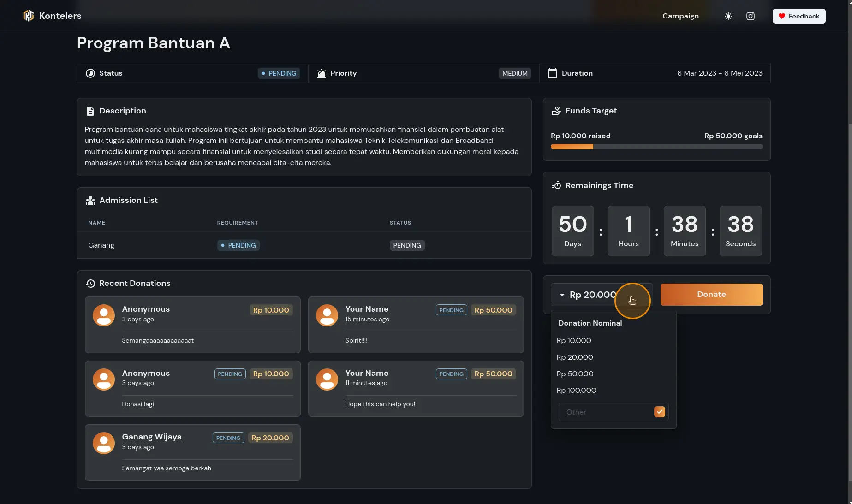Select Rp 10.000 from Donation Nominal list
852x504 pixels.
click(x=574, y=341)
